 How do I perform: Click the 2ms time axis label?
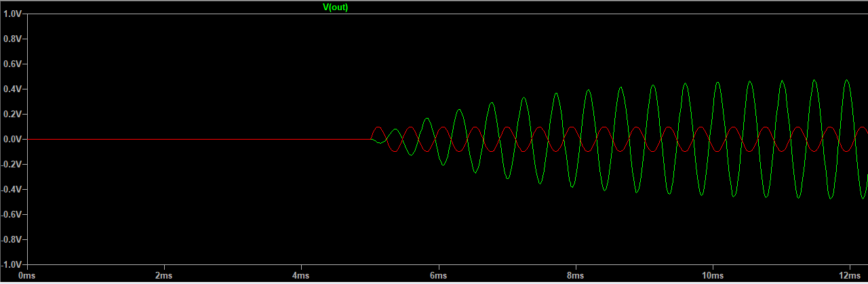[x=164, y=276]
